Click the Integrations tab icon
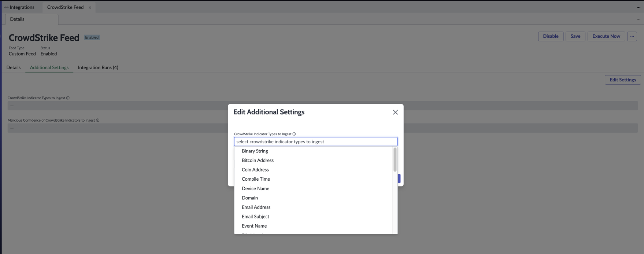This screenshot has width=644, height=254. (x=6, y=7)
